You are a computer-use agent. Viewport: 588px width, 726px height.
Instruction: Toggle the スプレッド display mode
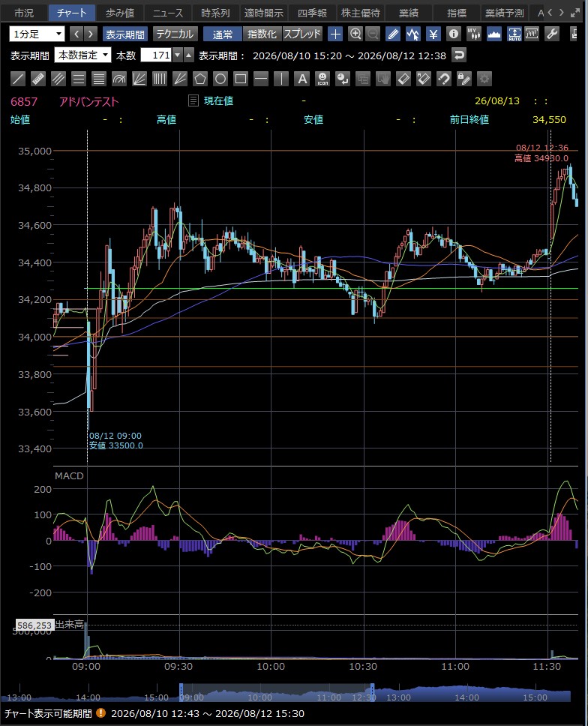pyautogui.click(x=301, y=34)
